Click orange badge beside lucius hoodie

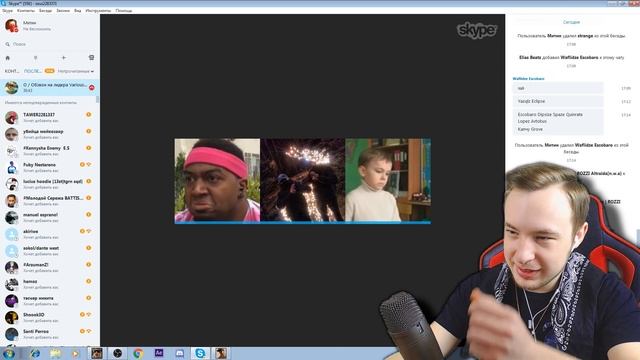(x=89, y=181)
